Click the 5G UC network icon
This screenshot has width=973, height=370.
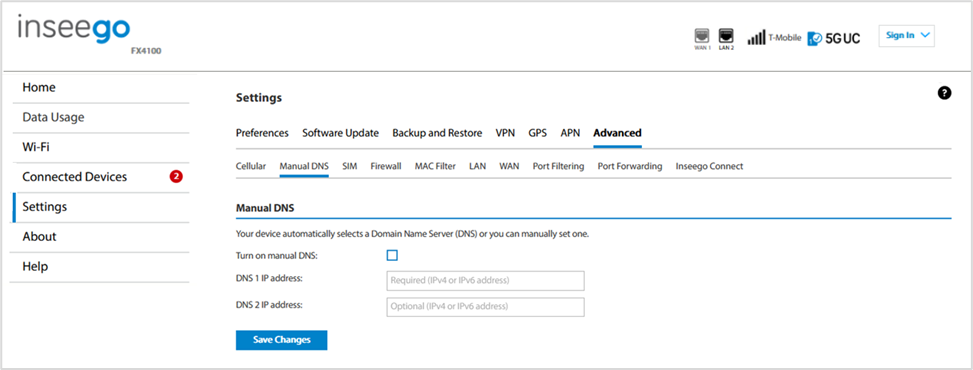point(833,38)
